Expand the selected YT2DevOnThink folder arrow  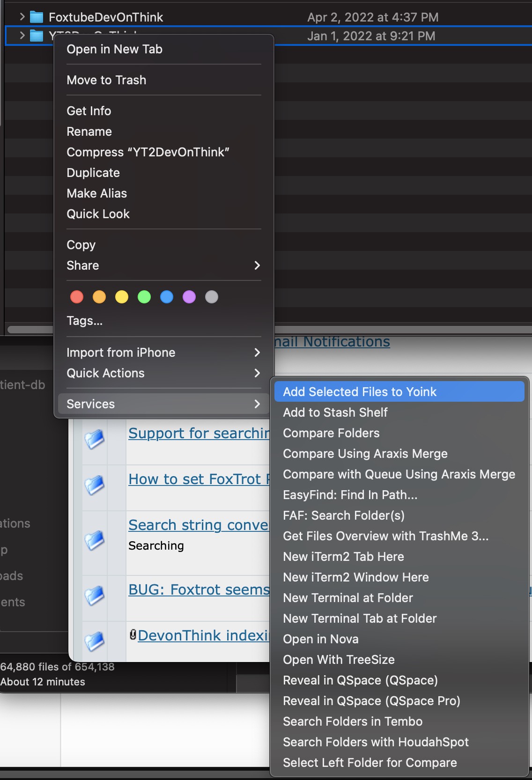tap(22, 36)
